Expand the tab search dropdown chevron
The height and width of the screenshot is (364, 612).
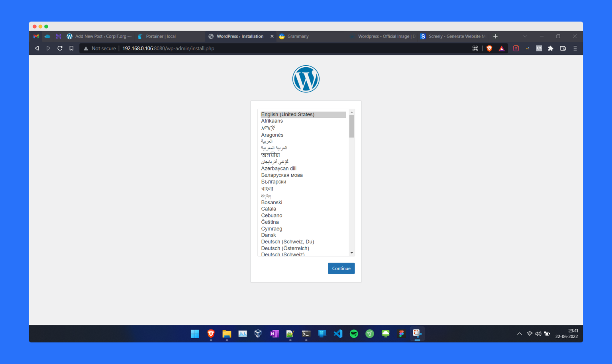525,36
